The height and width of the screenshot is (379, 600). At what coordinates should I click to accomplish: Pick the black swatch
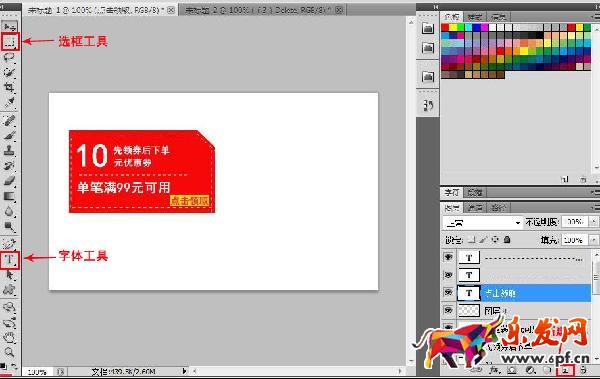click(x=540, y=35)
